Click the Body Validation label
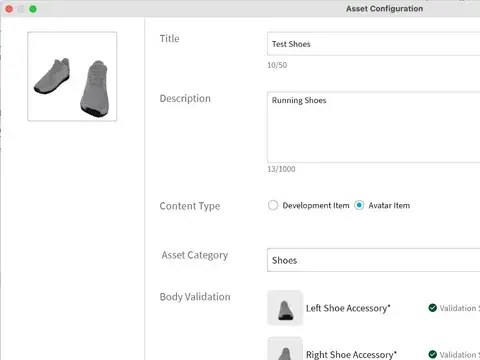 (195, 297)
